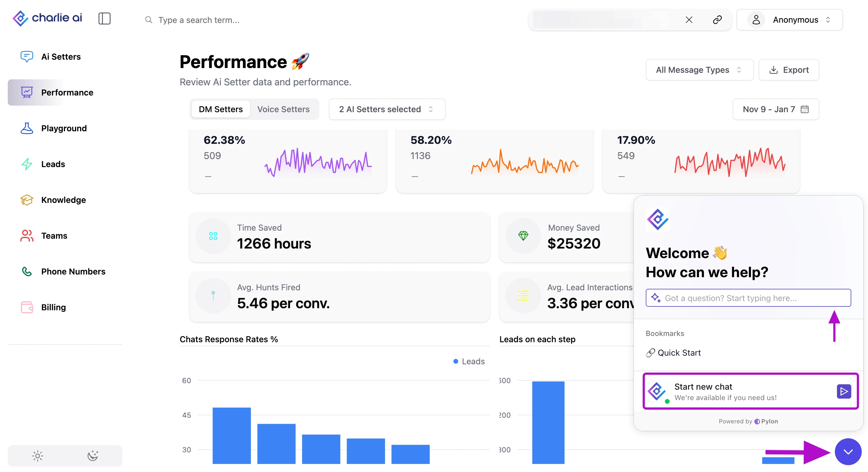Open the calendar icon in date range
This screenshot has height=472, width=868.
tap(805, 109)
